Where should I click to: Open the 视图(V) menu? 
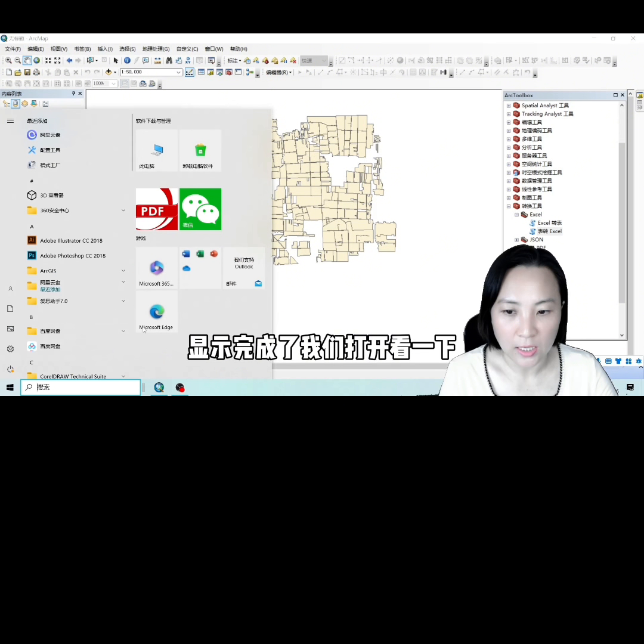pyautogui.click(x=58, y=49)
